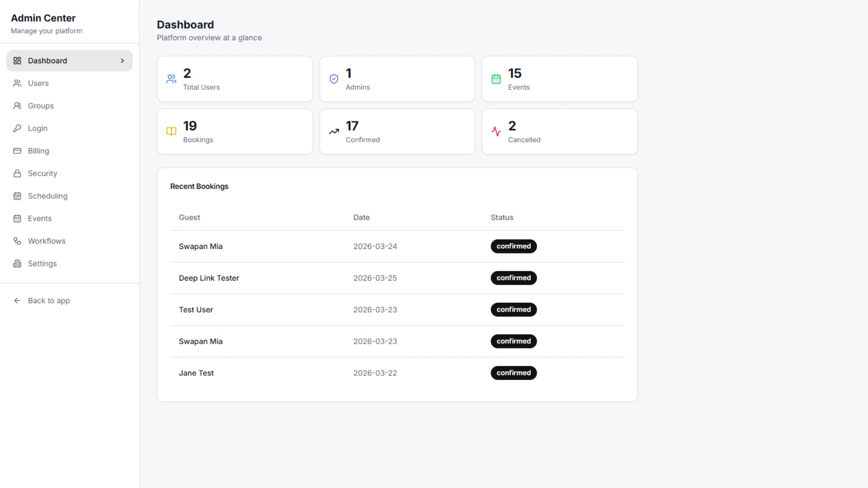Click the Date column header
The width and height of the screenshot is (868, 488).
tap(362, 217)
